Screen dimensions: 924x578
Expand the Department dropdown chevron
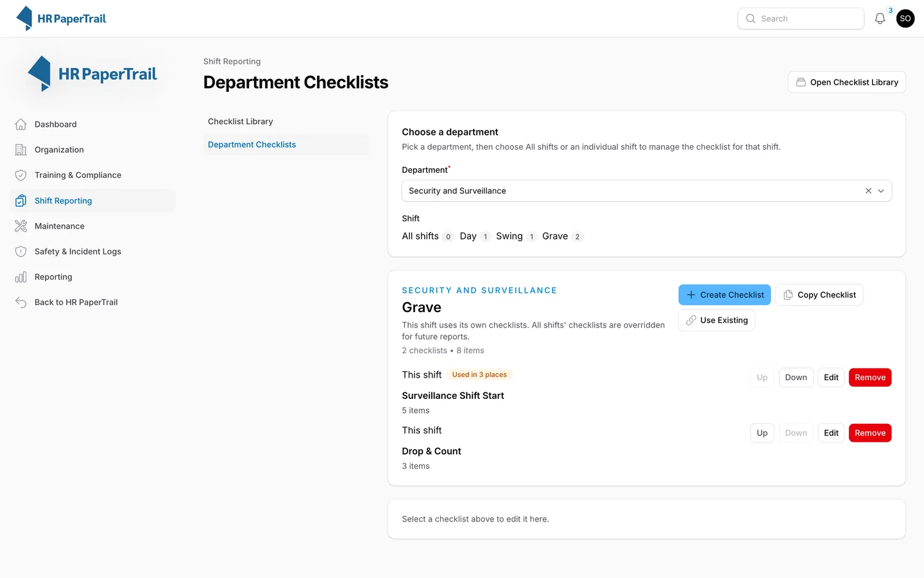(881, 191)
